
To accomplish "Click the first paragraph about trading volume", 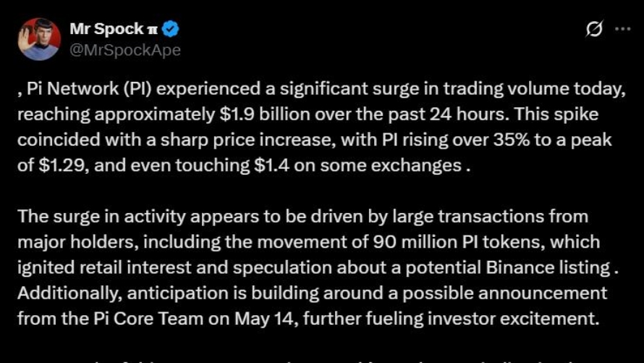I will coord(321,127).
